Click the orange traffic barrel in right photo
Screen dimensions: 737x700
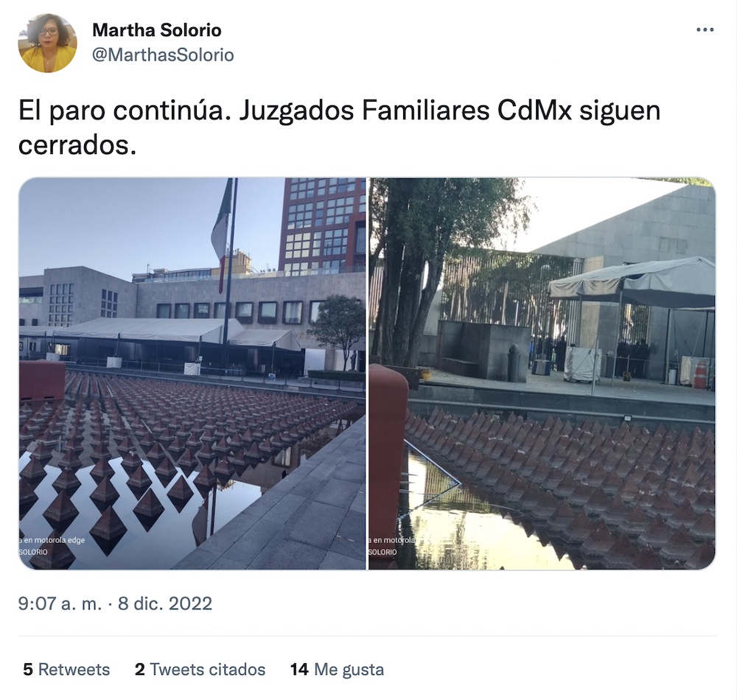[x=700, y=374]
